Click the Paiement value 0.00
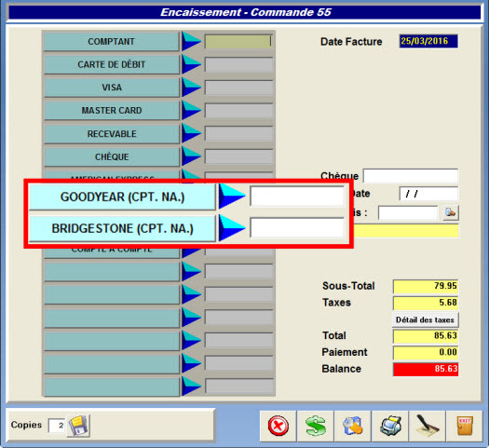 tap(426, 352)
